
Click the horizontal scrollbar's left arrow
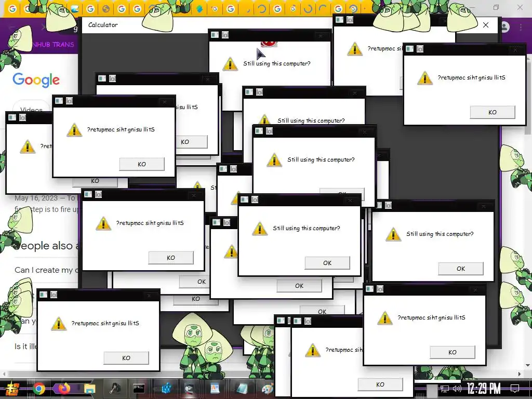coord(4,374)
